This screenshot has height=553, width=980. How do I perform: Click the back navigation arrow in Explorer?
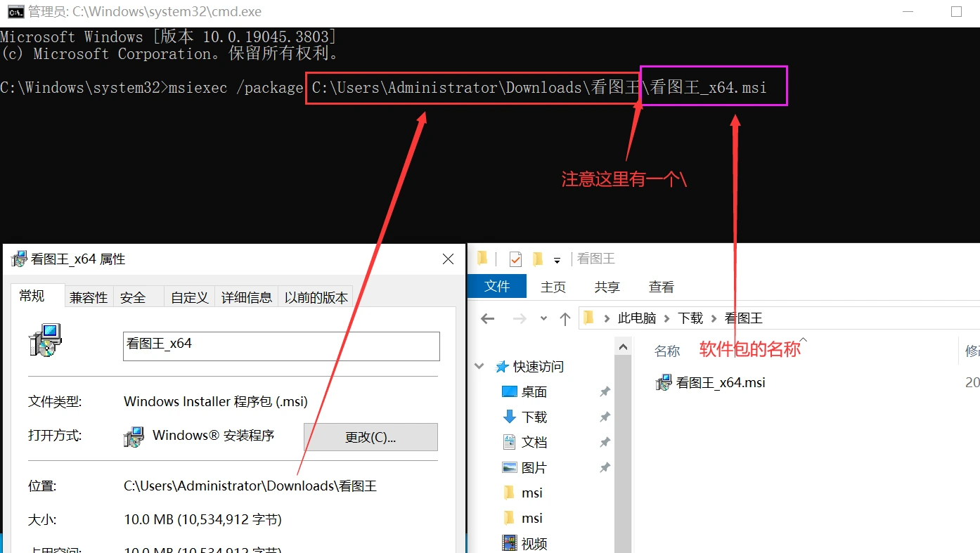click(487, 318)
